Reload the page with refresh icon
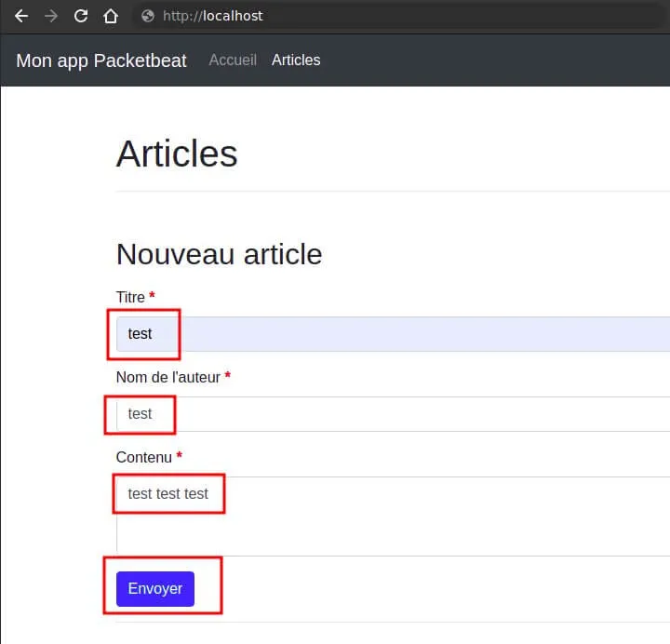Screen dimensions: 670x644 [x=81, y=16]
